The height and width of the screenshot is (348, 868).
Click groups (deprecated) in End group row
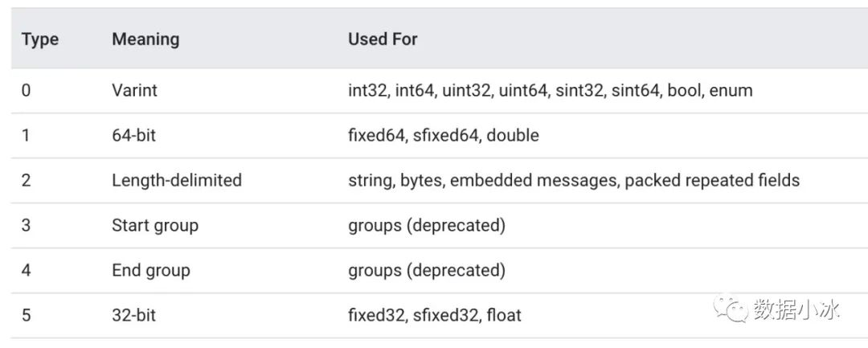[x=427, y=270]
